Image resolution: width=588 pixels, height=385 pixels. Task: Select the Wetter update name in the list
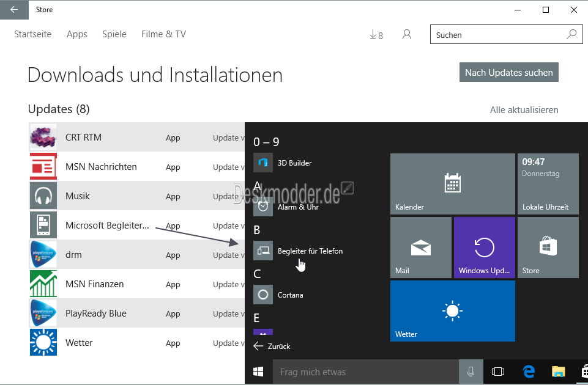point(79,342)
